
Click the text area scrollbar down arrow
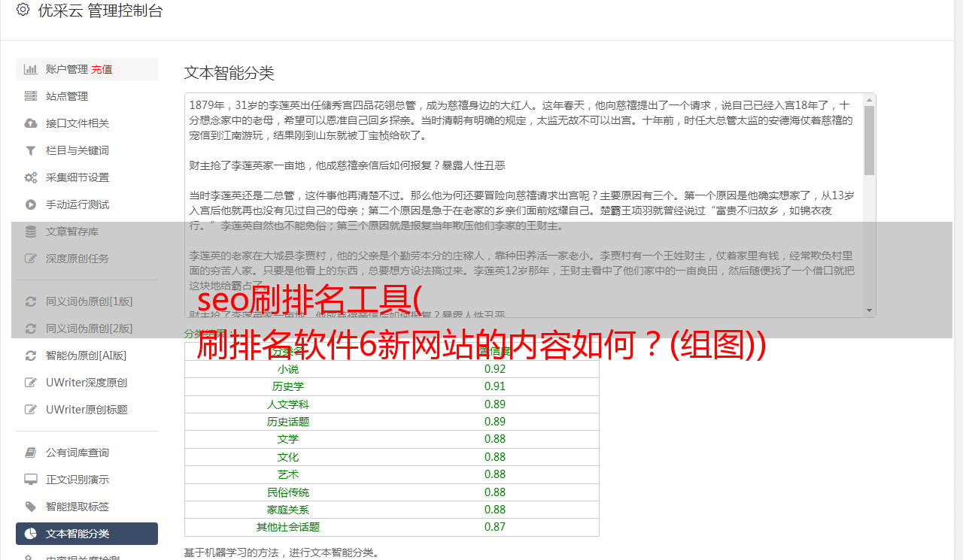(869, 310)
